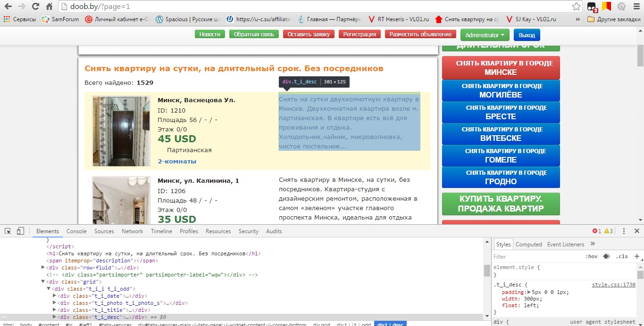Click Снять квартиру в городе Витебске
This screenshot has width=644, height=326.
pos(501,134)
